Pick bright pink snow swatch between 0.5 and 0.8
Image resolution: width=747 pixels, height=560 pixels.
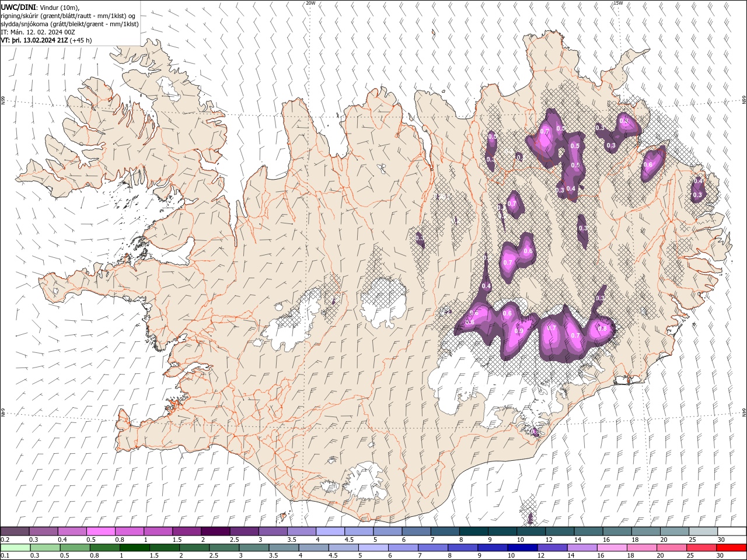[x=100, y=531]
